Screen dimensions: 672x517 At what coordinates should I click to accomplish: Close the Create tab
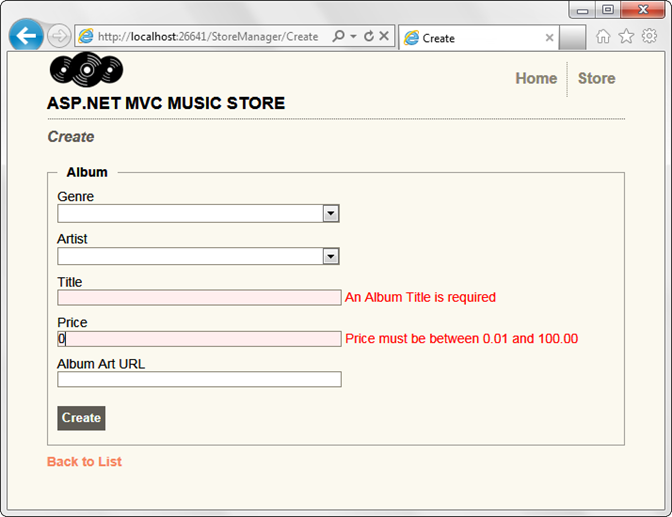pyautogui.click(x=549, y=38)
